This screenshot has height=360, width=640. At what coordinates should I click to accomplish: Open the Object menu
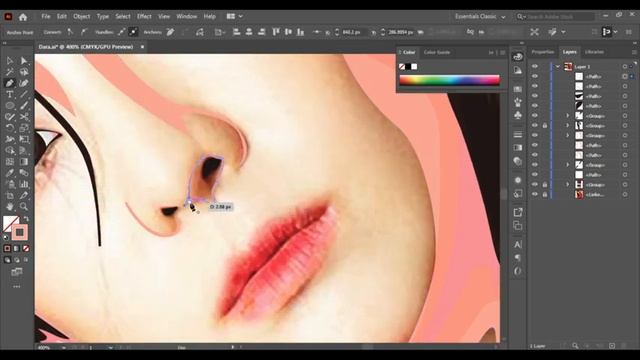pyautogui.click(x=82, y=16)
